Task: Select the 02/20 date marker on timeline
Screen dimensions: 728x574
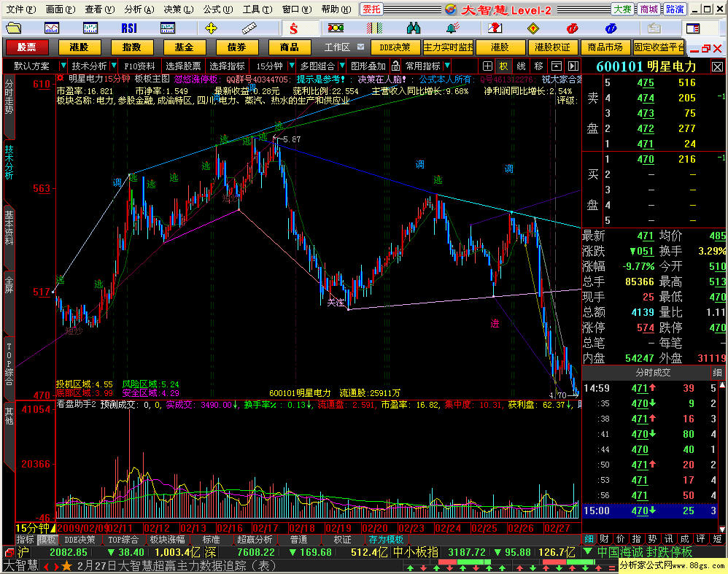Action: [x=375, y=528]
